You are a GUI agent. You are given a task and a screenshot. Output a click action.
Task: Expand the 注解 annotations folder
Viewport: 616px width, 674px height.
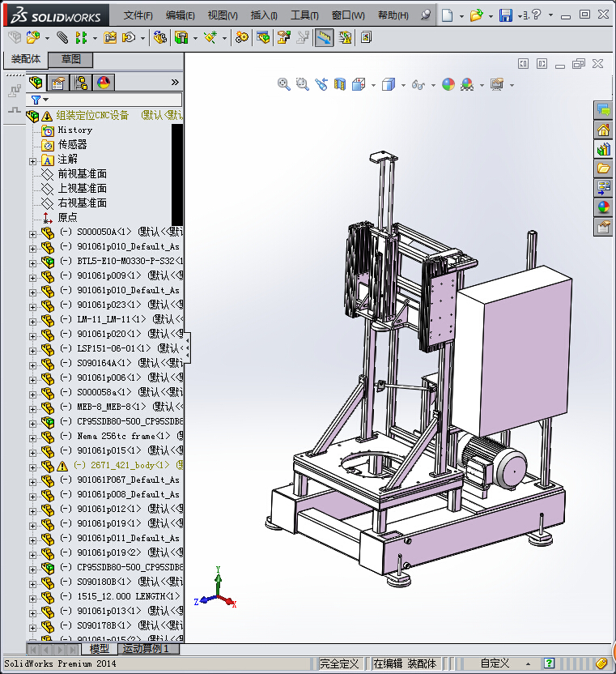point(32,161)
